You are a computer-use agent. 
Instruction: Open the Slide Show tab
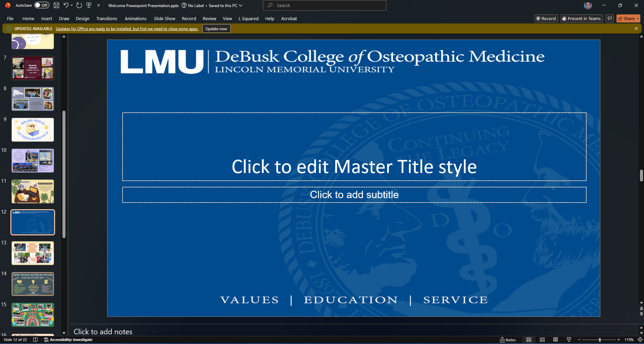(x=165, y=18)
